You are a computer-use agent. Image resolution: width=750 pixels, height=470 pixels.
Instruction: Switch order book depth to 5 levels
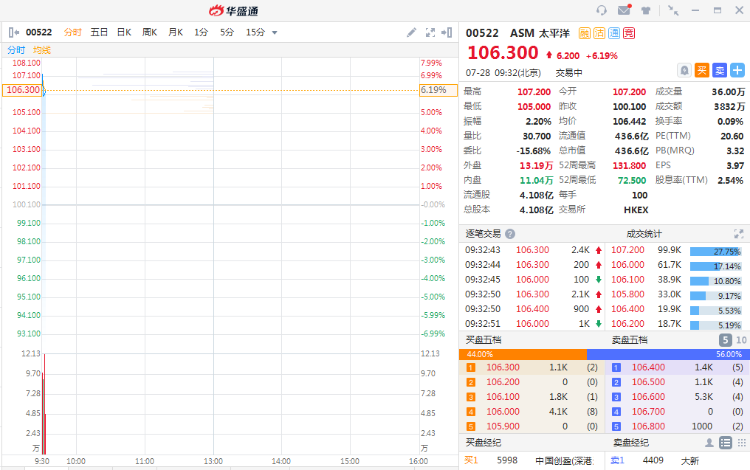coord(725,340)
